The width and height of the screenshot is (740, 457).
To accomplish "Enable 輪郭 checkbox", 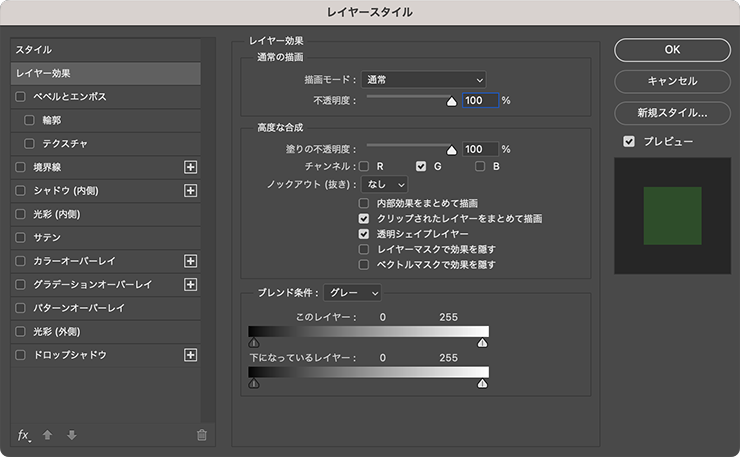I will [29, 120].
